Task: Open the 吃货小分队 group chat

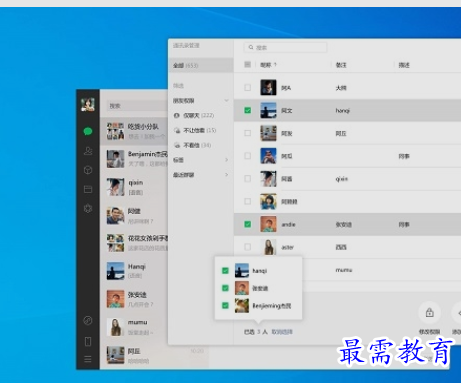Action: (134, 131)
